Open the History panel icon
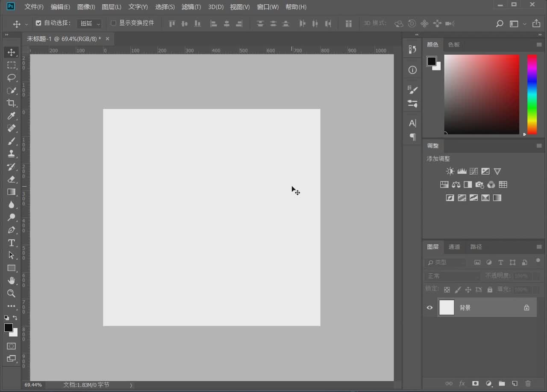This screenshot has height=392, width=547. coord(412,50)
